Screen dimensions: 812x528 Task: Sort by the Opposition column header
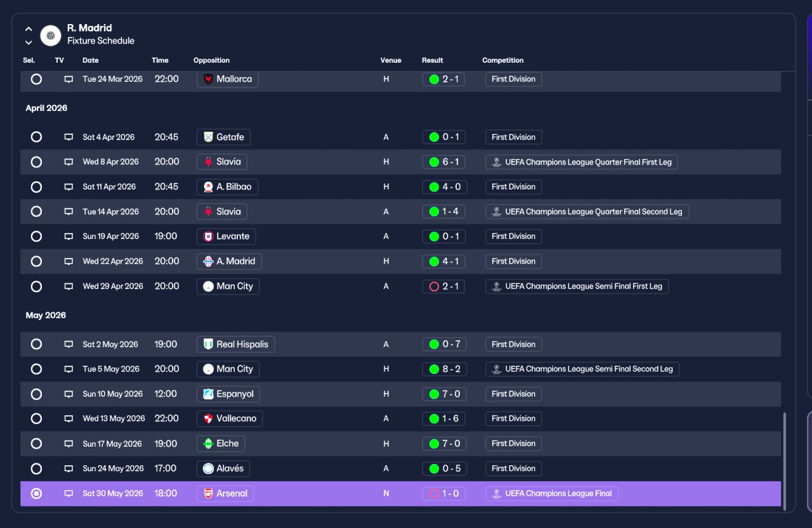pos(212,60)
